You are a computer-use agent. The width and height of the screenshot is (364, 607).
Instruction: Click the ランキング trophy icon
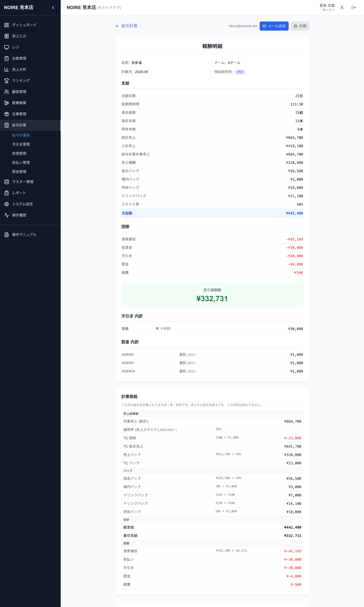tap(7, 80)
